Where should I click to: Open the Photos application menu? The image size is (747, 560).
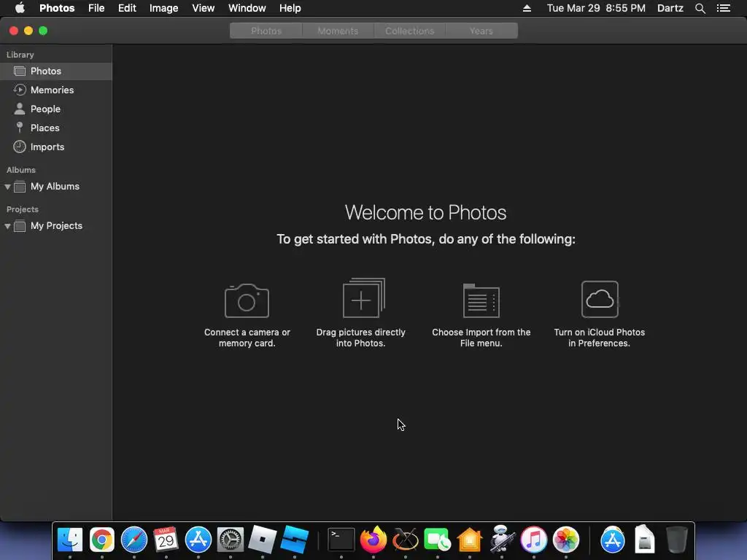pos(57,8)
